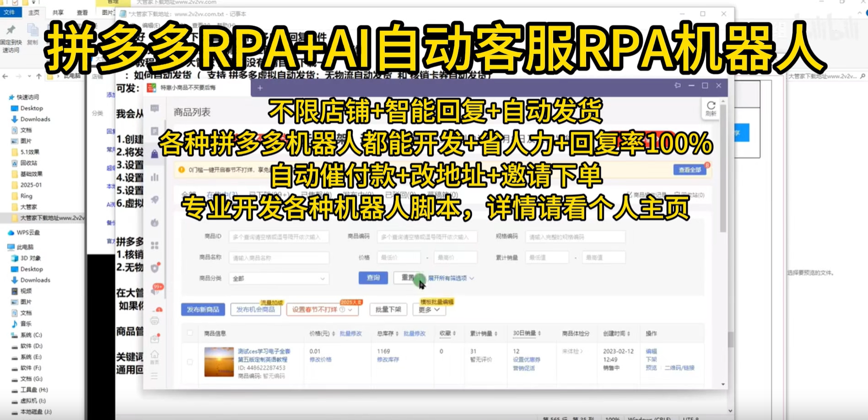Click the shopping bag products sidebar icon
The height and width of the screenshot is (420, 868).
[155, 154]
